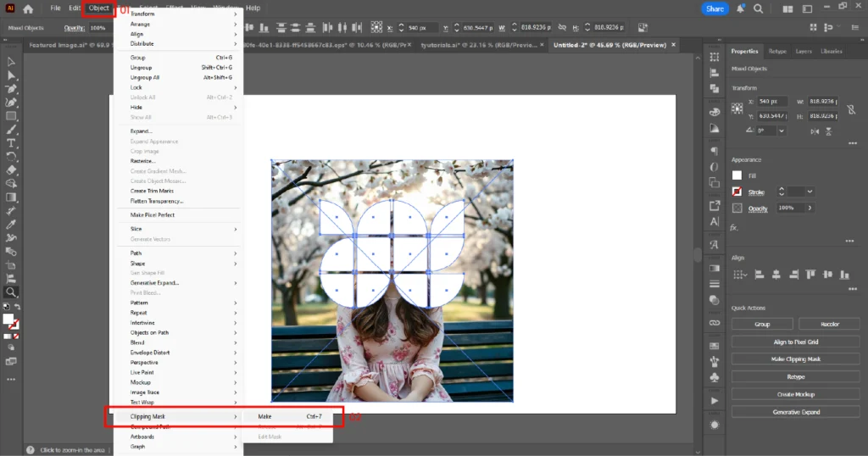Expand the Path submenu
This screenshot has height=456, width=868.
tap(179, 253)
